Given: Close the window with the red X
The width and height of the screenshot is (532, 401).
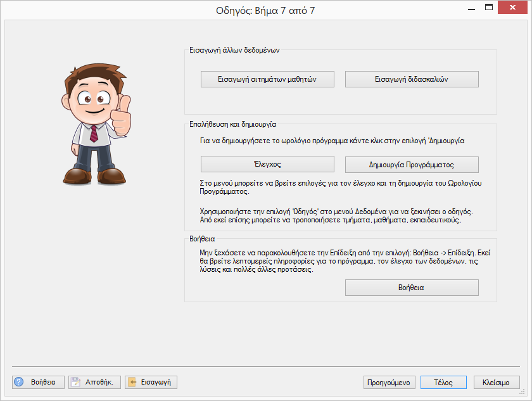Looking at the screenshot, I should point(512,8).
